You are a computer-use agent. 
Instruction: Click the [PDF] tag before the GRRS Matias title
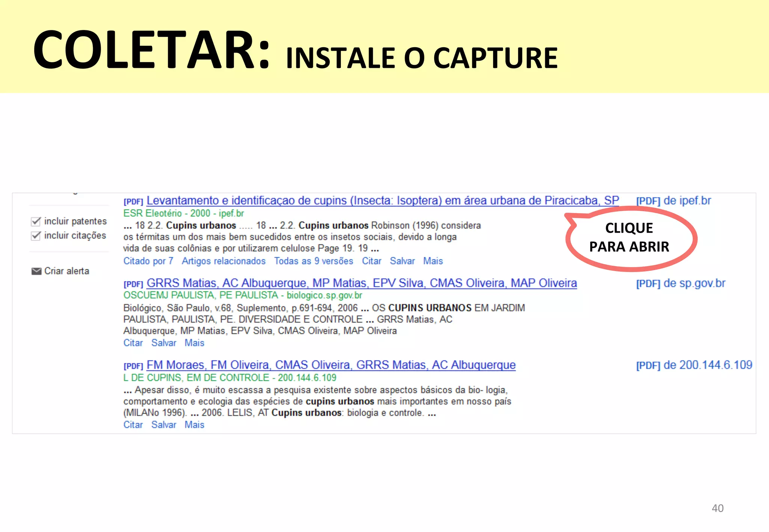(x=133, y=284)
